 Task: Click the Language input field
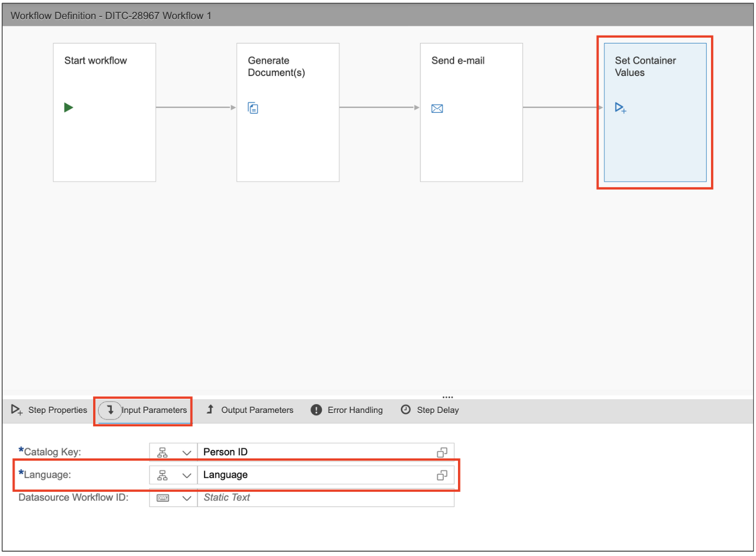314,475
